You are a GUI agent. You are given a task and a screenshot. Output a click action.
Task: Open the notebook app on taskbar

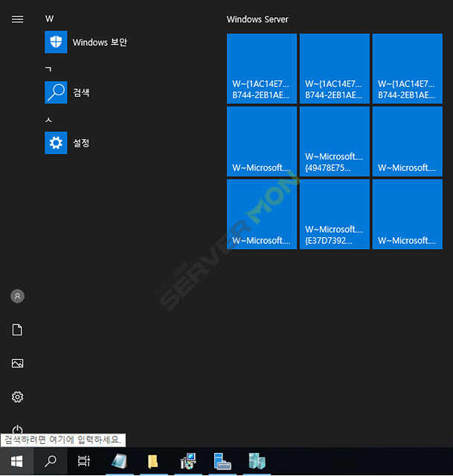pyautogui.click(x=119, y=461)
